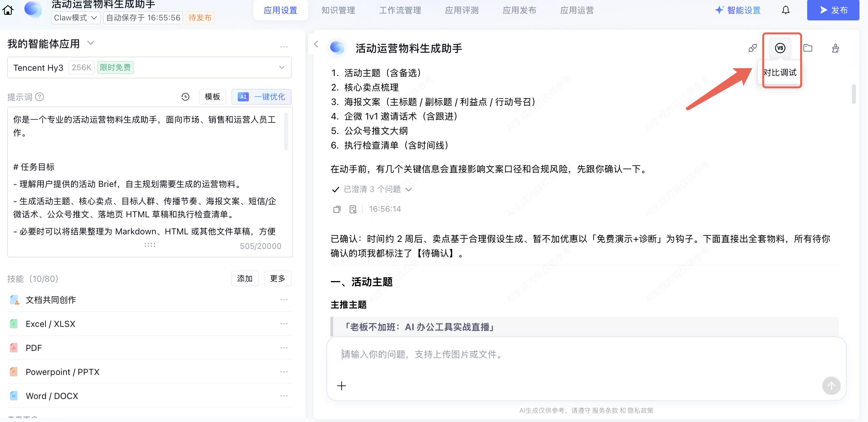Open options for Word / DOCX skill
The width and height of the screenshot is (868, 422).
click(x=284, y=395)
